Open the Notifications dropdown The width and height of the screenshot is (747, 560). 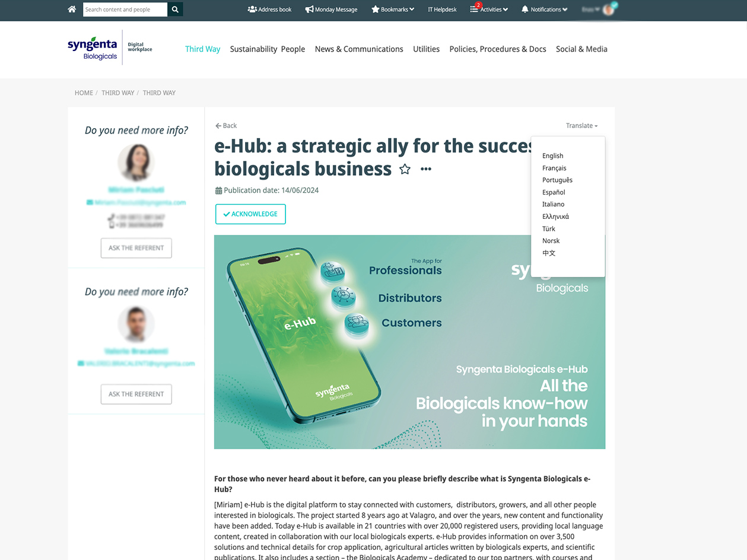pyautogui.click(x=545, y=9)
